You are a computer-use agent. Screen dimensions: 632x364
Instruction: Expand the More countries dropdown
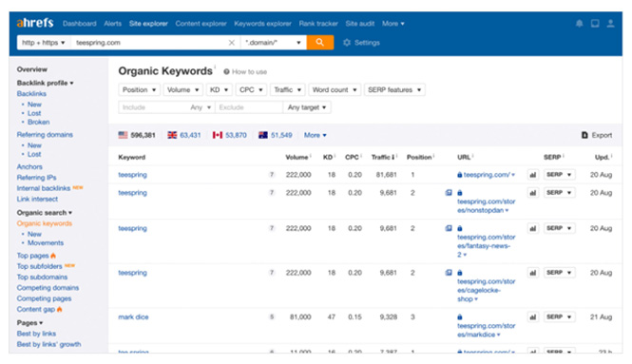[x=315, y=135]
